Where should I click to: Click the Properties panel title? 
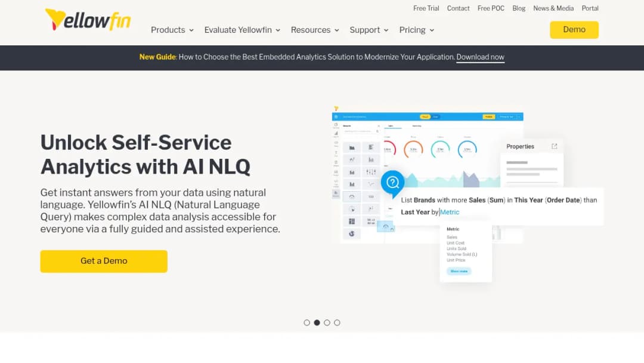point(520,146)
